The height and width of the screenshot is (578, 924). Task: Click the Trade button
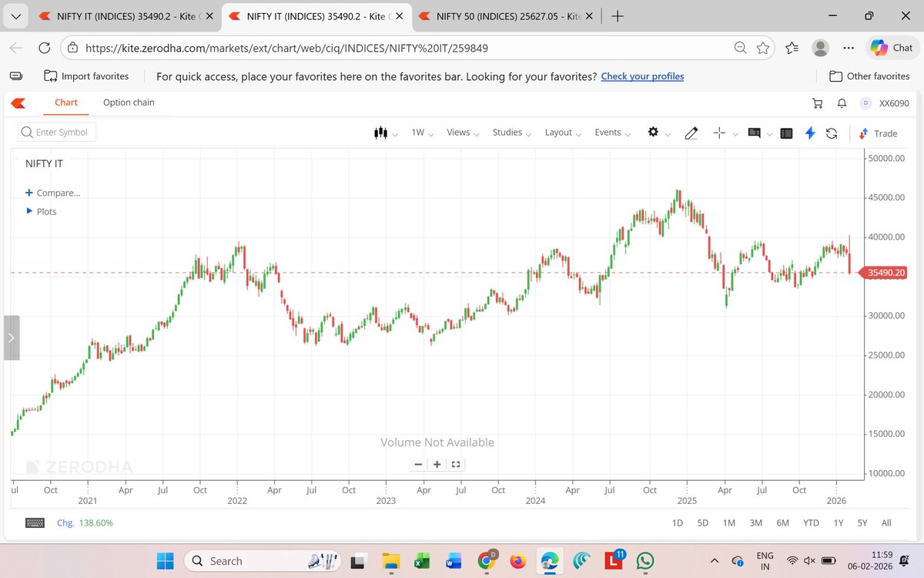coord(878,133)
